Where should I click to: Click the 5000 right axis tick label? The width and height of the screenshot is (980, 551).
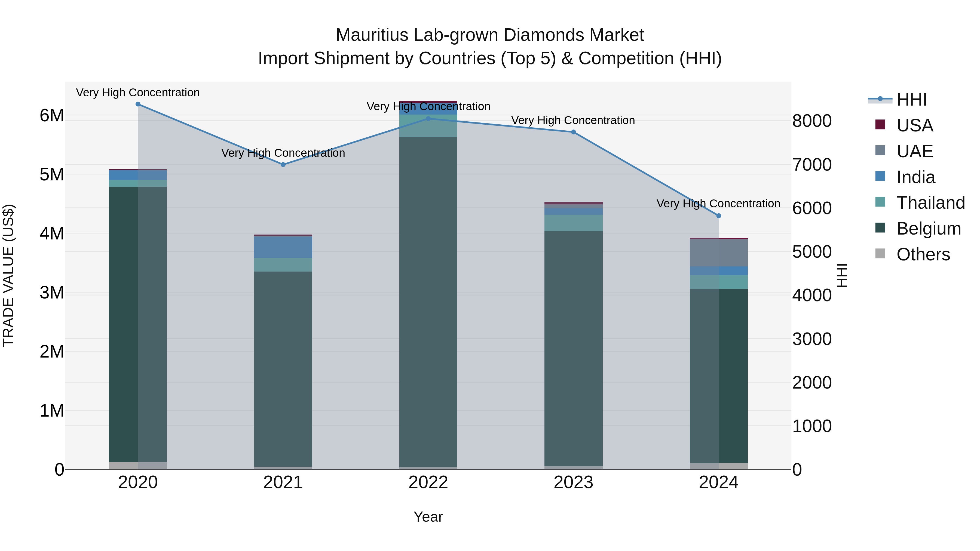(812, 252)
